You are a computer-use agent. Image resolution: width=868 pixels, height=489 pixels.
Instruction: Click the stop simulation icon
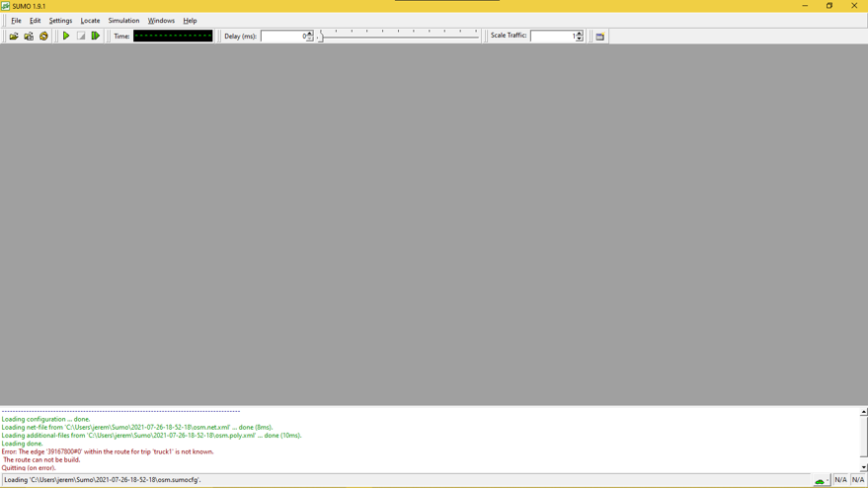coord(81,37)
